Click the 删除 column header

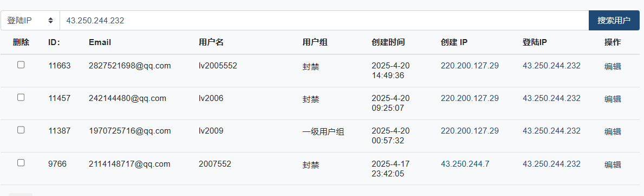(x=21, y=42)
